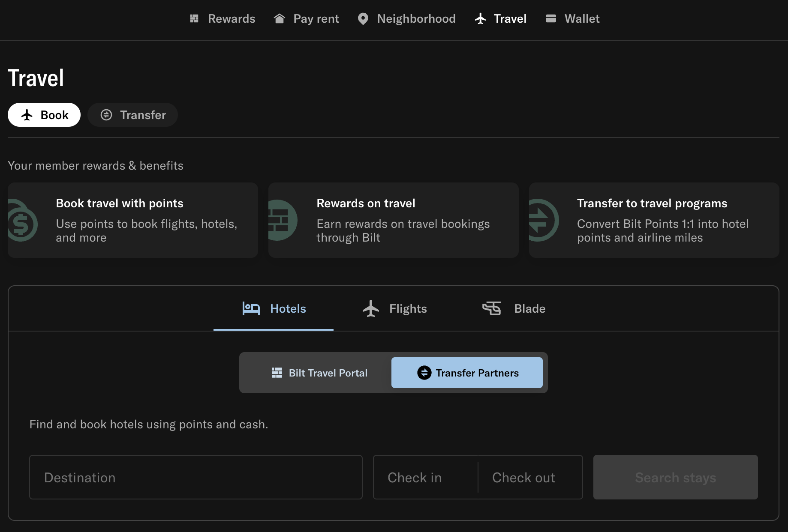Click the Search stays button
Screen dimensions: 788x532
[675, 477]
